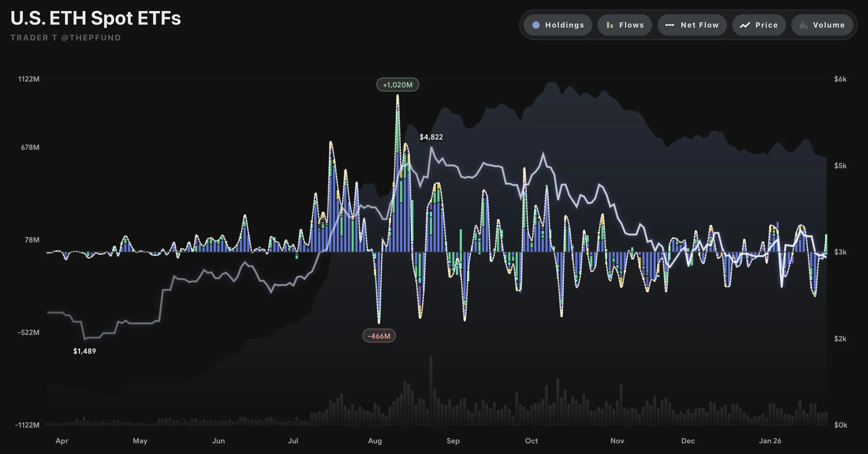Screen dimensions: 868x454
Task: Open the TRADER T @THEPFUND link
Action: point(65,37)
